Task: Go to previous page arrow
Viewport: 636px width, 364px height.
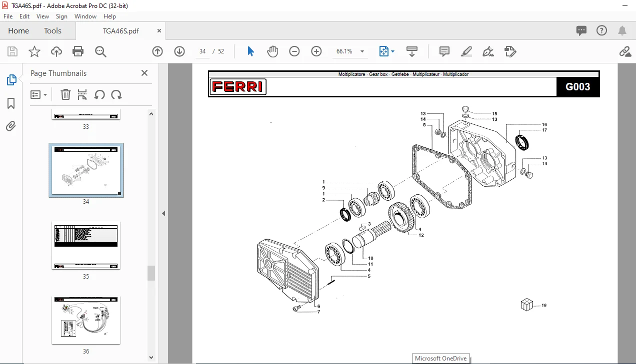Action: click(x=157, y=51)
